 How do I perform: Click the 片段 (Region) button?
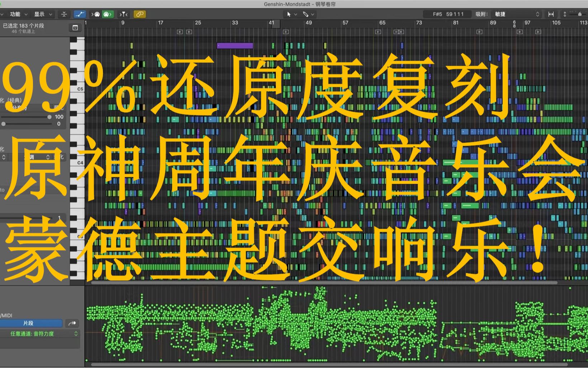pos(29,323)
